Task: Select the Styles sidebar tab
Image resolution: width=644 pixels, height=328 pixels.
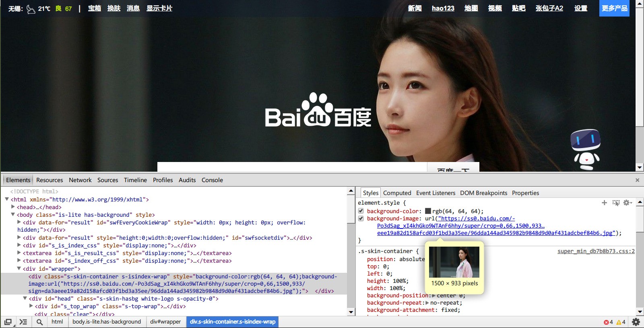Action: pos(371,193)
